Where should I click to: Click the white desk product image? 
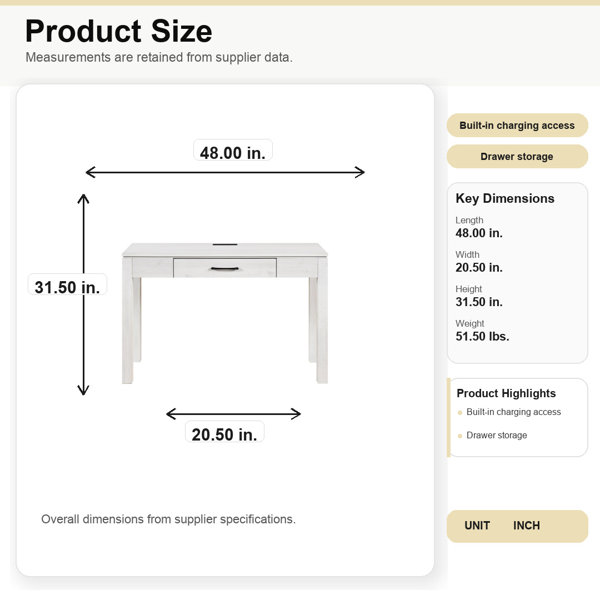tap(225, 313)
